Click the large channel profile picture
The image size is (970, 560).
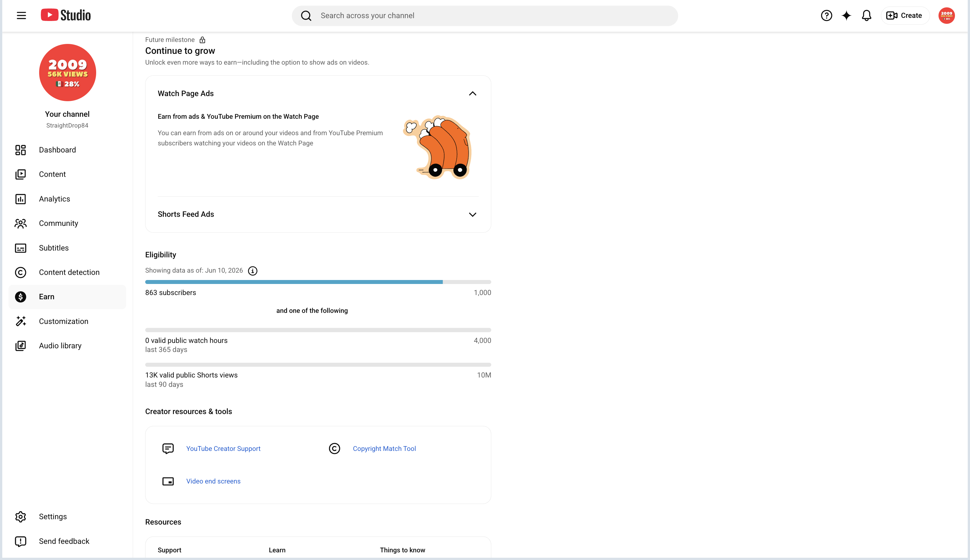tap(68, 73)
